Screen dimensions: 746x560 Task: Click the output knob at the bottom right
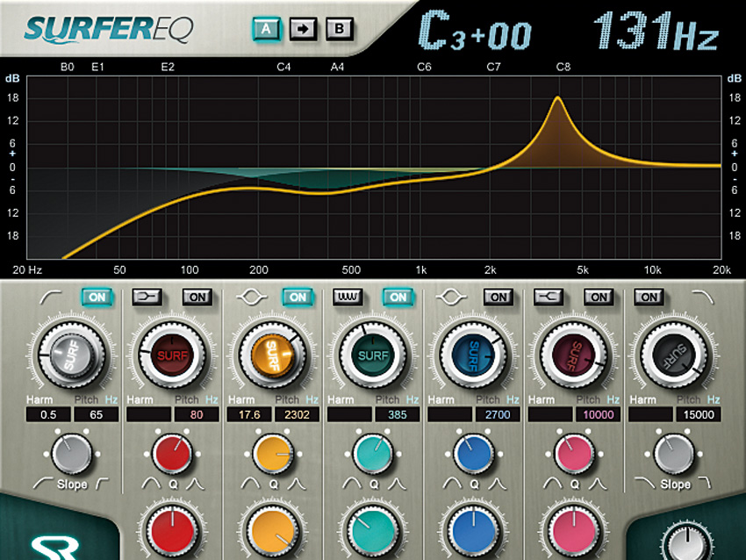687,542
